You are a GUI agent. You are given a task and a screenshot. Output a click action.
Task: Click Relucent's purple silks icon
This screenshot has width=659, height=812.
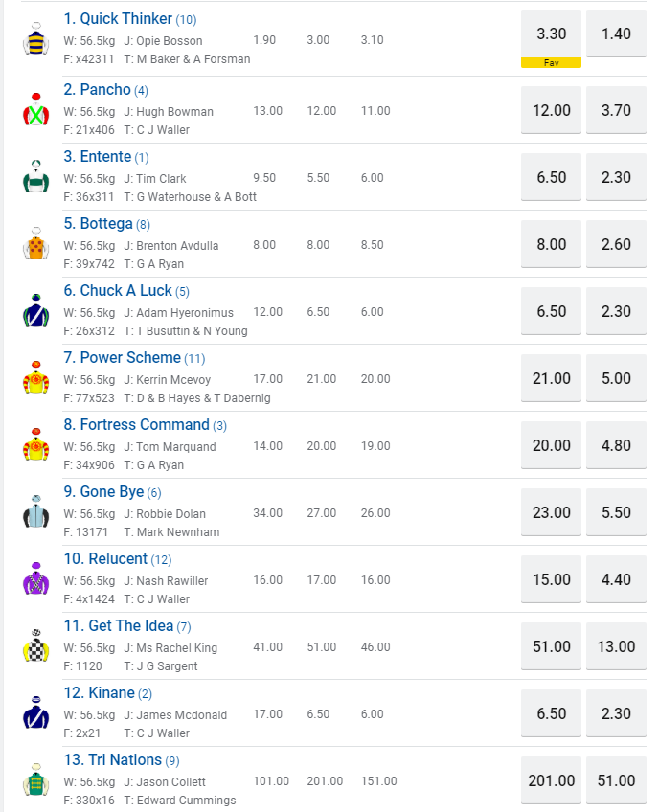35,579
